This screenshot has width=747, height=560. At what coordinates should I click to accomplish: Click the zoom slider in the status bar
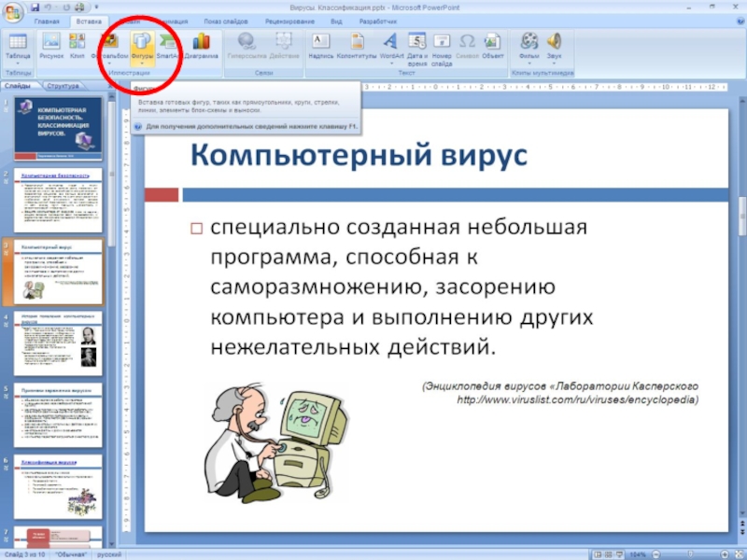click(691, 553)
